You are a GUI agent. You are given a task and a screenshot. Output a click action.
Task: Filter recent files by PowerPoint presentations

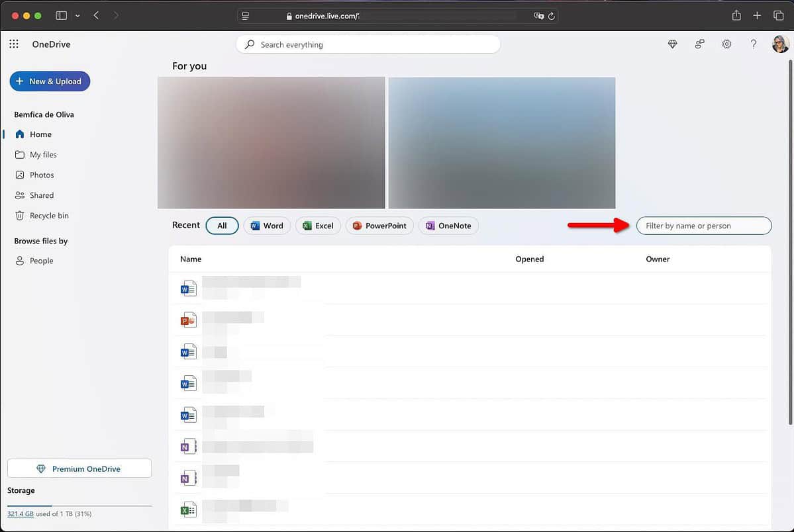pyautogui.click(x=379, y=226)
